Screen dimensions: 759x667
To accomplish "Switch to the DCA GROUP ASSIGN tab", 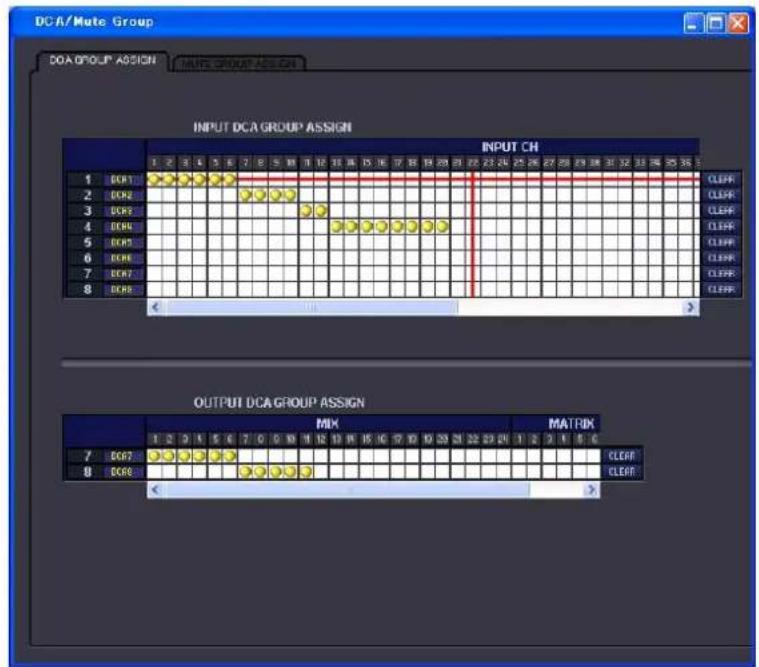I will tap(102, 60).
